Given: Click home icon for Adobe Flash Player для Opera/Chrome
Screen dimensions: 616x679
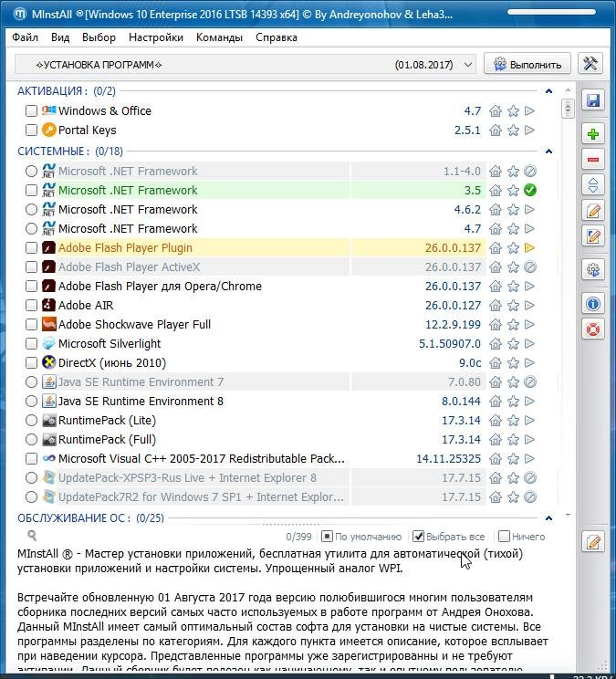Looking at the screenshot, I should tap(496, 287).
